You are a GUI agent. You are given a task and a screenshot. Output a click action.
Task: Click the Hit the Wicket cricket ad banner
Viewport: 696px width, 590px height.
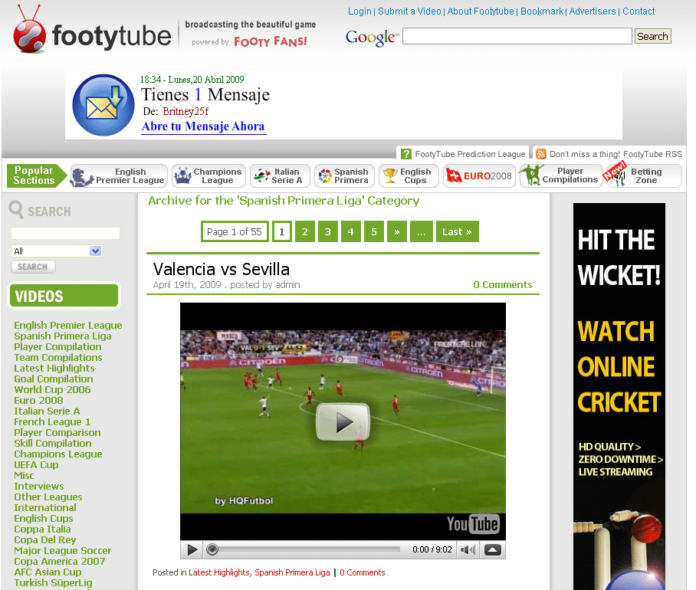pos(619,396)
